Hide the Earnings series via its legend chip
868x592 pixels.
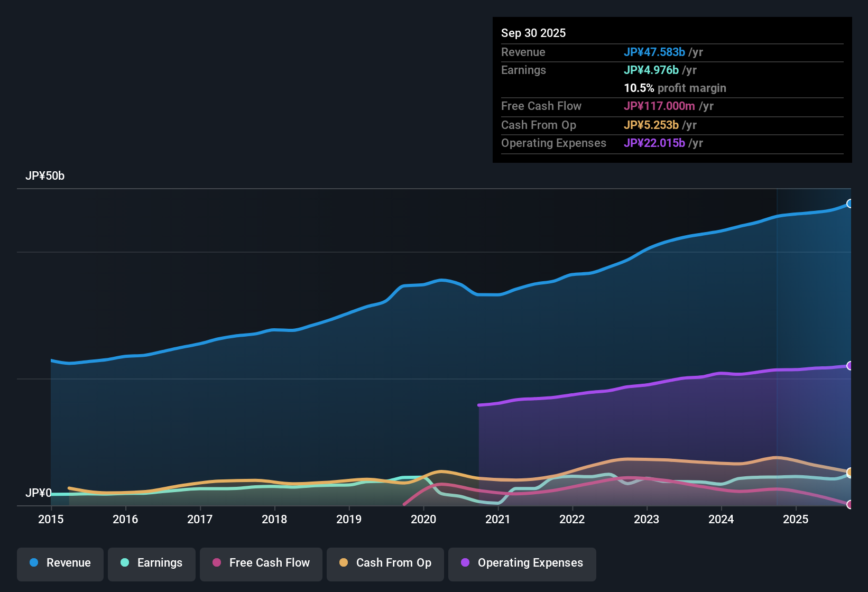(151, 564)
